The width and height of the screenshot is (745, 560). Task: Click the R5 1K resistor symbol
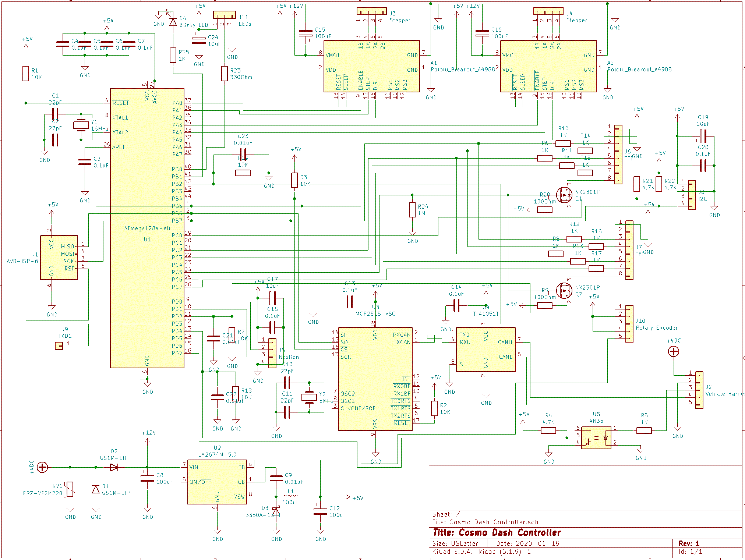click(x=644, y=430)
